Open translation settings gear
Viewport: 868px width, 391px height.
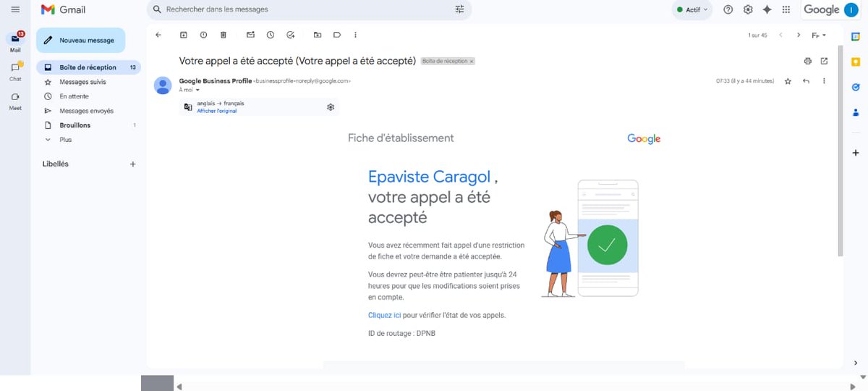tap(331, 107)
